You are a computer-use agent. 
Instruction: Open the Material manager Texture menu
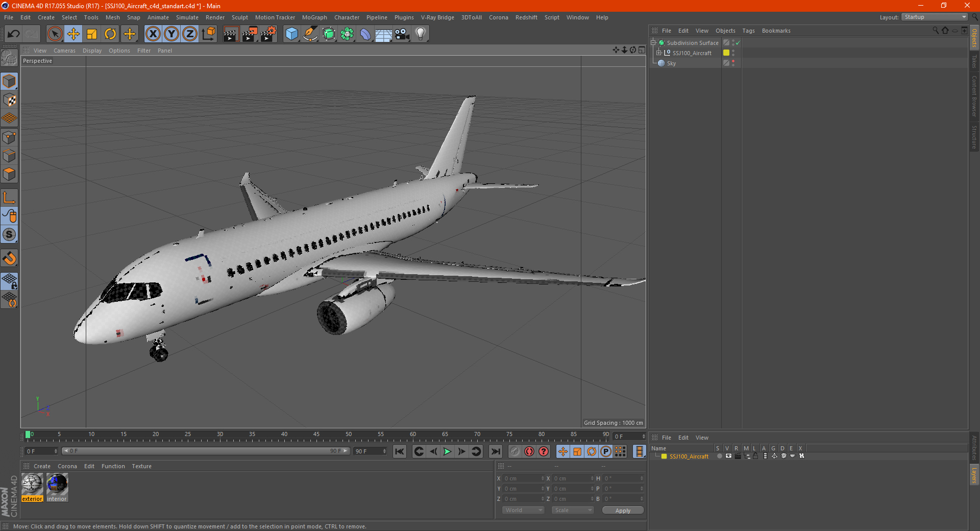click(x=141, y=466)
